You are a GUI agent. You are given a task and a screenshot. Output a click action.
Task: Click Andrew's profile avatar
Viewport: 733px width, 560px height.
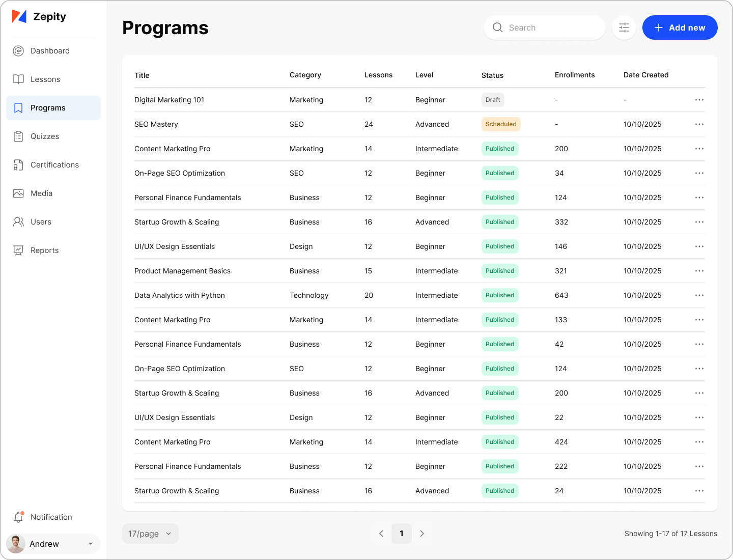16,544
